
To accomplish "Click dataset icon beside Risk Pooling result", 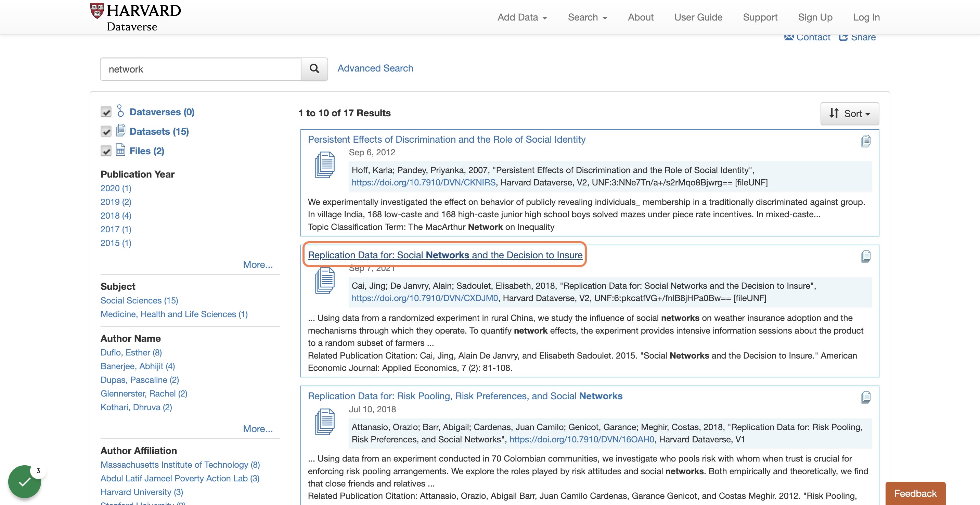I will pyautogui.click(x=325, y=422).
